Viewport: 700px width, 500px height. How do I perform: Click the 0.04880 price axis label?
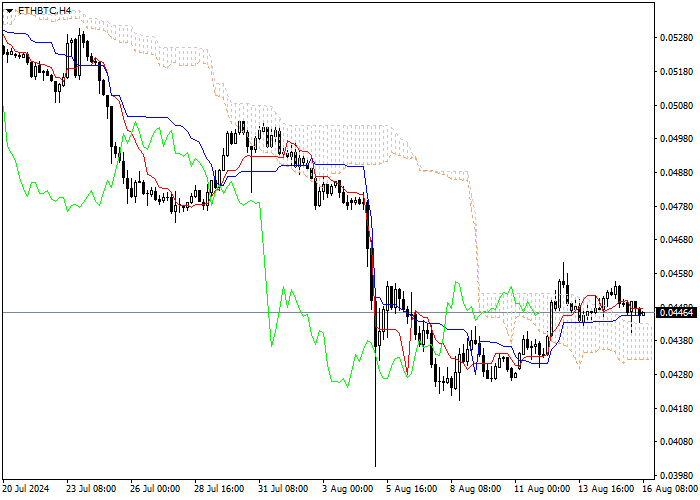pos(676,173)
